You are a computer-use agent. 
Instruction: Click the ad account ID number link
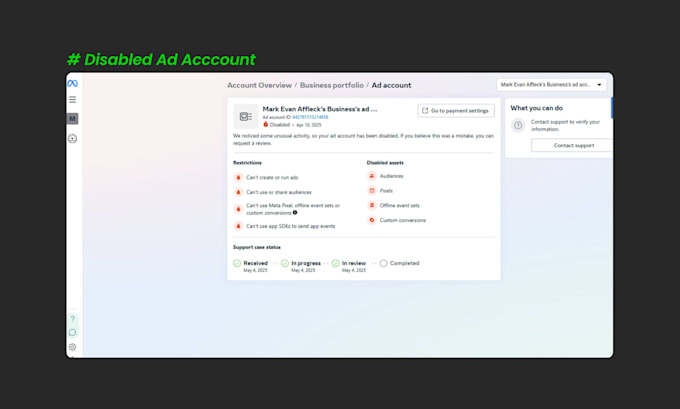point(310,117)
